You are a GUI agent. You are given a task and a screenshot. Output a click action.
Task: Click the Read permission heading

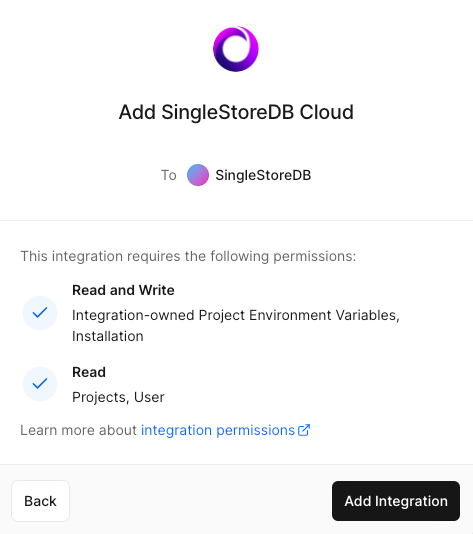point(89,372)
